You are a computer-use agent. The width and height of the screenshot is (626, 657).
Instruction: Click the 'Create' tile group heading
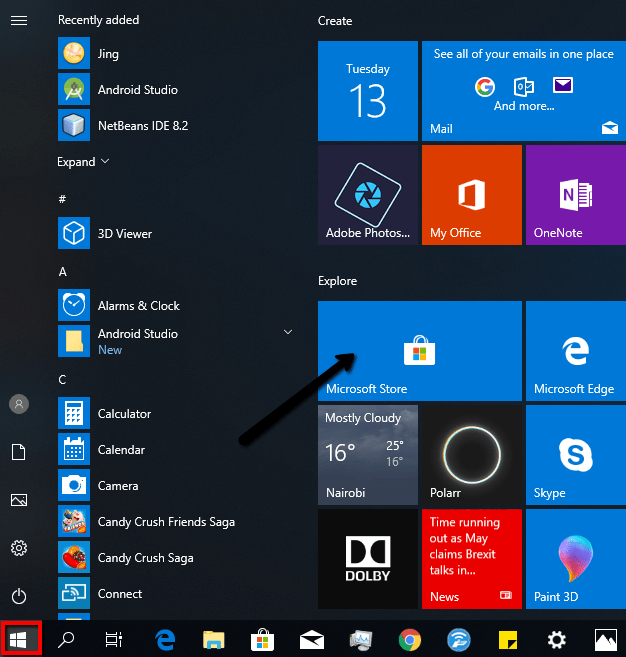(x=335, y=21)
